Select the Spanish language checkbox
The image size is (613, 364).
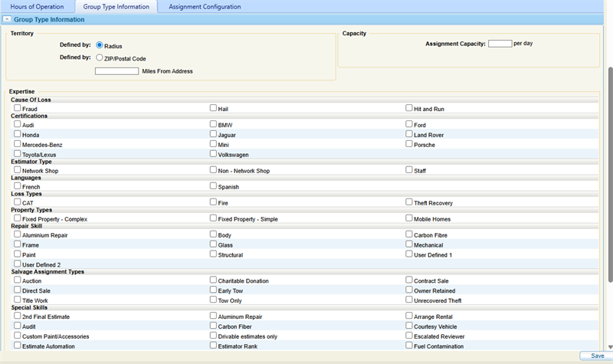pyautogui.click(x=214, y=185)
